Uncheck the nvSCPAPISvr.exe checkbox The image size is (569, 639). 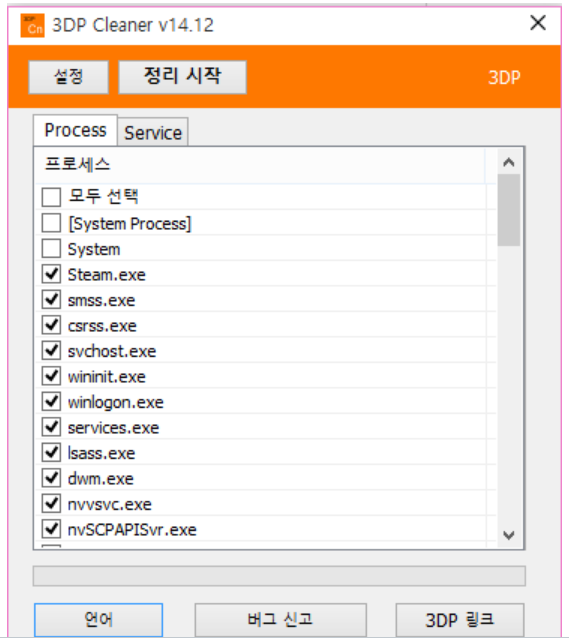point(51,529)
